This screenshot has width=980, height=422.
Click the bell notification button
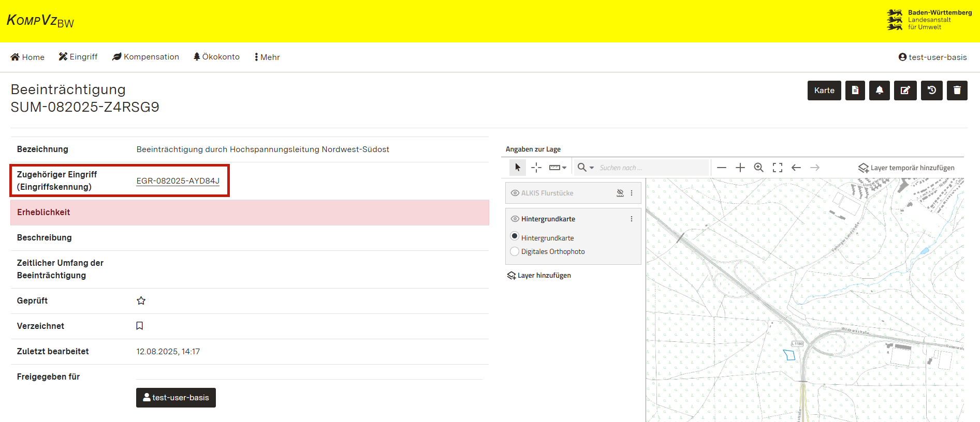click(x=879, y=91)
